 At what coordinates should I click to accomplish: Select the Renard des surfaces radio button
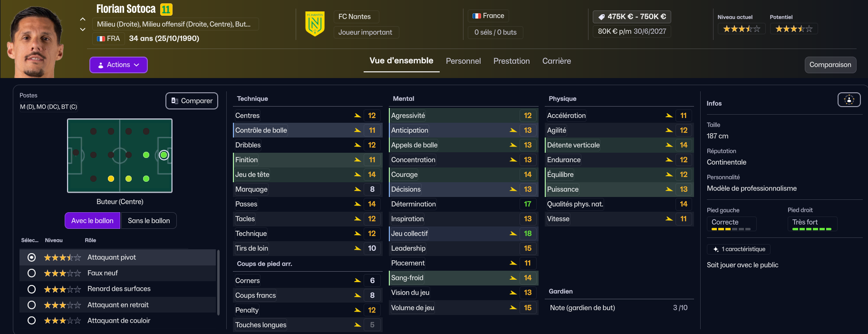pos(32,289)
